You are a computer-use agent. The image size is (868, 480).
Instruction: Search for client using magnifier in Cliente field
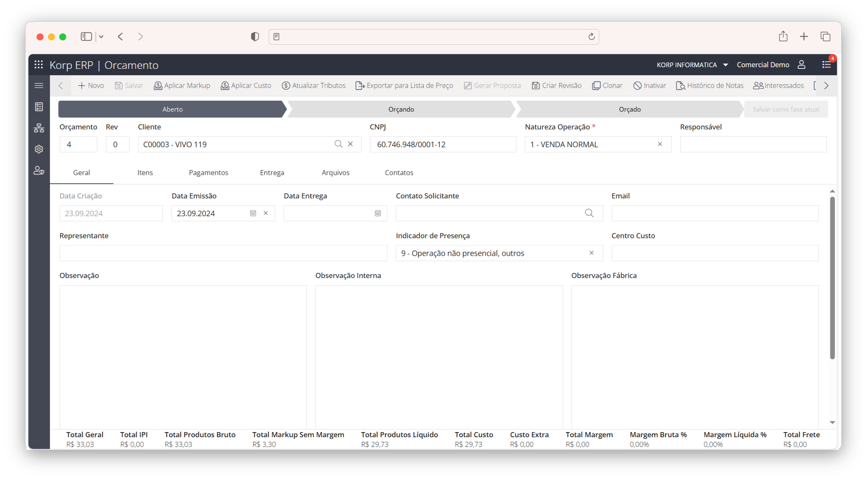click(x=338, y=144)
